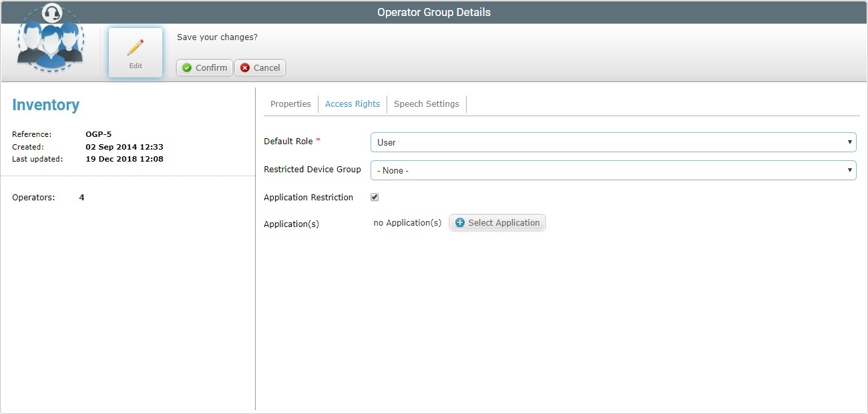Switch to the Properties tab
868x414 pixels.
[x=290, y=103]
